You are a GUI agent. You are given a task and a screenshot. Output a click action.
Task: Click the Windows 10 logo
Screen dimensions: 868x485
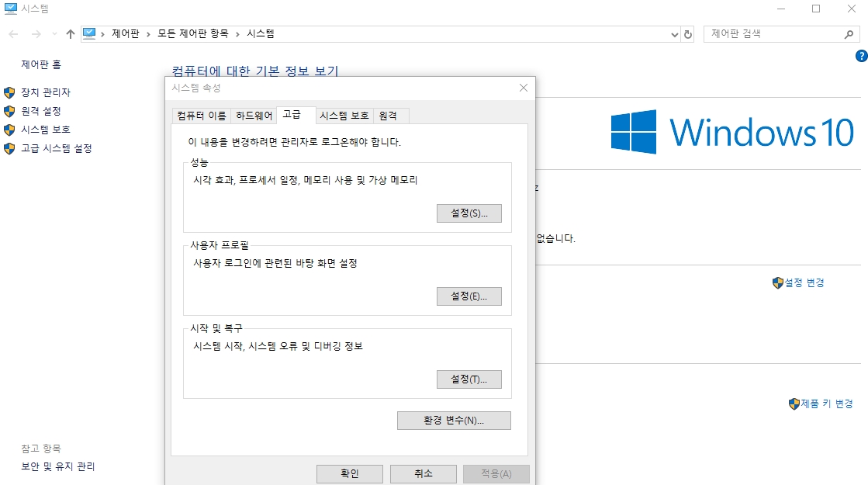click(731, 132)
